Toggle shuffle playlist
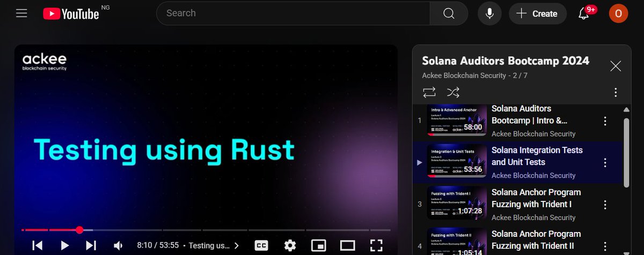The height and width of the screenshot is (255, 644). pos(453,92)
